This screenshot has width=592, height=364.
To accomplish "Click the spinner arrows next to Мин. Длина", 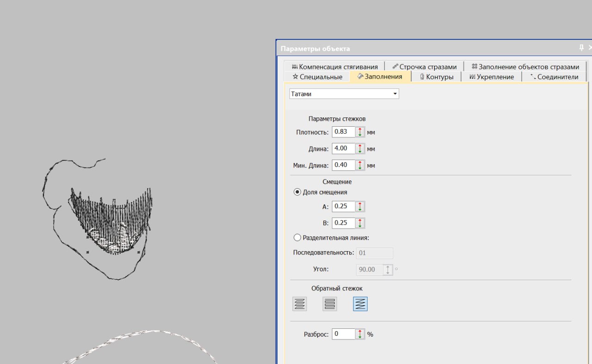I will (360, 165).
